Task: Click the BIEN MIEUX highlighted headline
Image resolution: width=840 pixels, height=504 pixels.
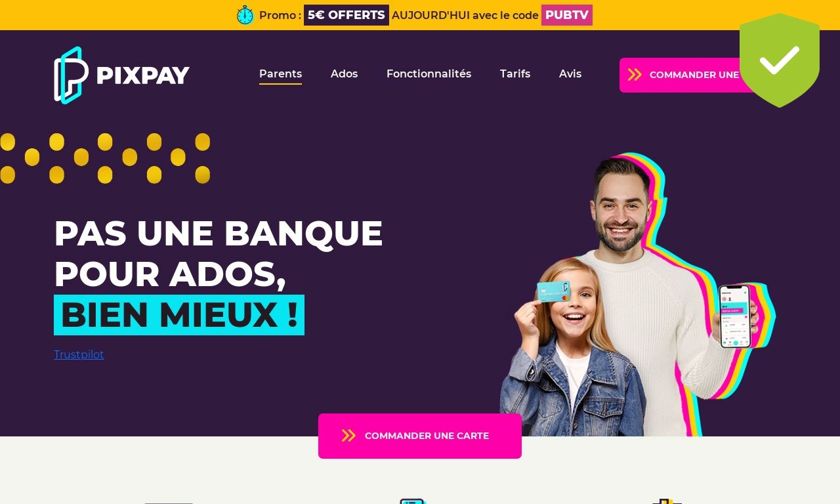Action: point(179,315)
